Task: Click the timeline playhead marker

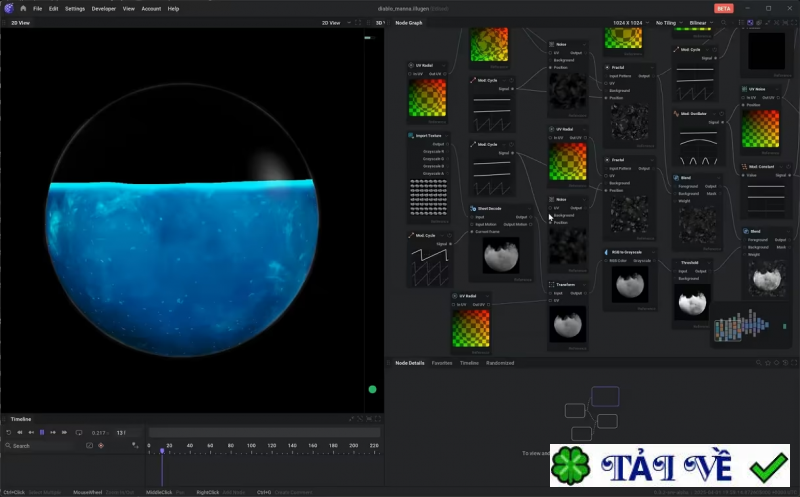Action: pyautogui.click(x=162, y=452)
